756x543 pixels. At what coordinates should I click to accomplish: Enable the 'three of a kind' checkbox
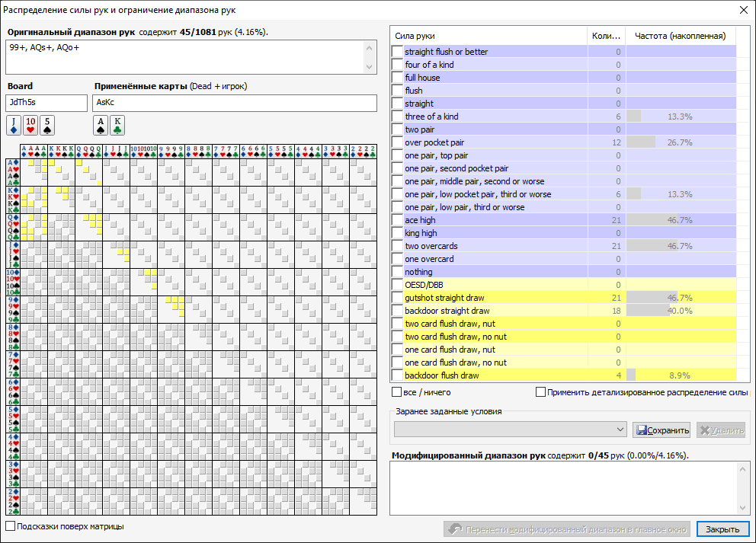click(x=397, y=117)
